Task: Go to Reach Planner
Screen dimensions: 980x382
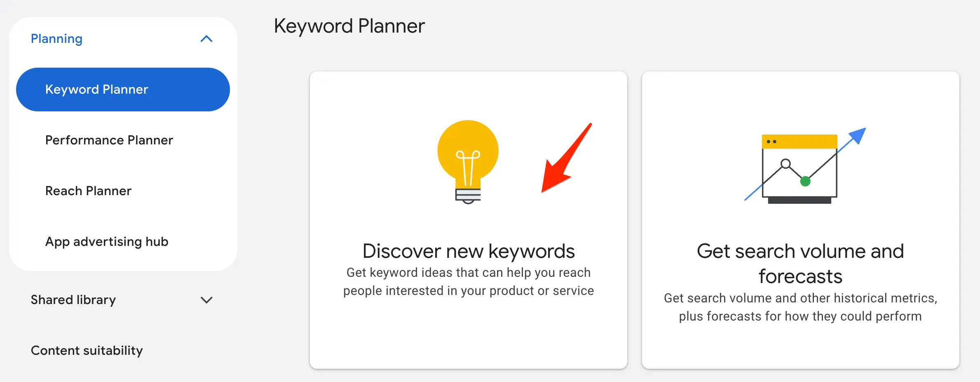Action: [x=88, y=191]
